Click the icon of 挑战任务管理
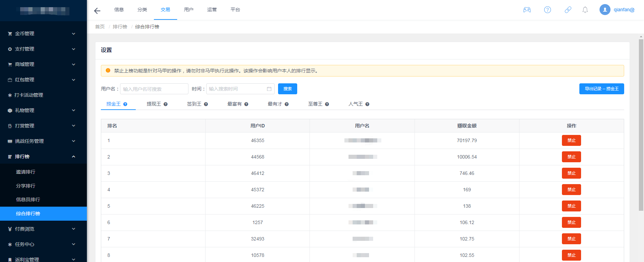 (x=10, y=141)
